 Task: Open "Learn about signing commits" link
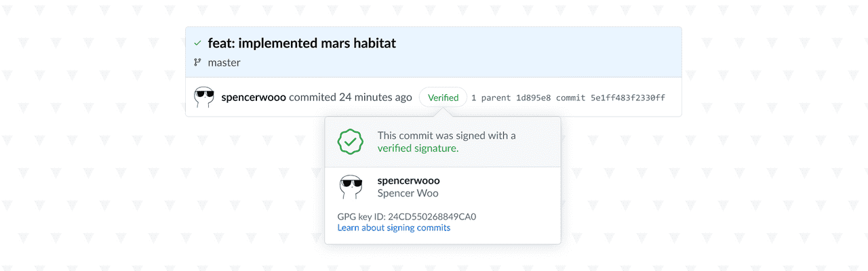394,228
